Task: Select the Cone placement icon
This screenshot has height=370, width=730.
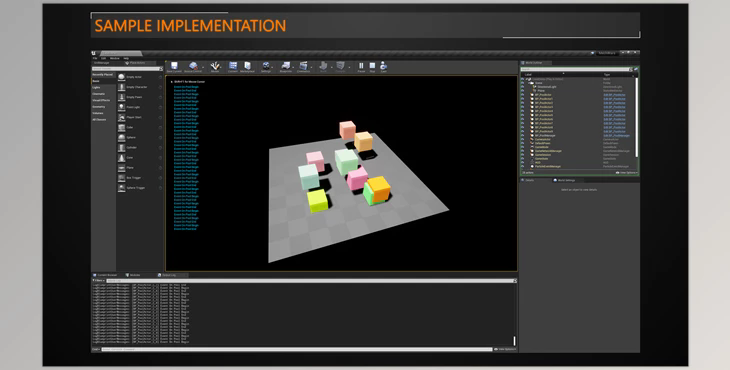Action: pos(122,158)
